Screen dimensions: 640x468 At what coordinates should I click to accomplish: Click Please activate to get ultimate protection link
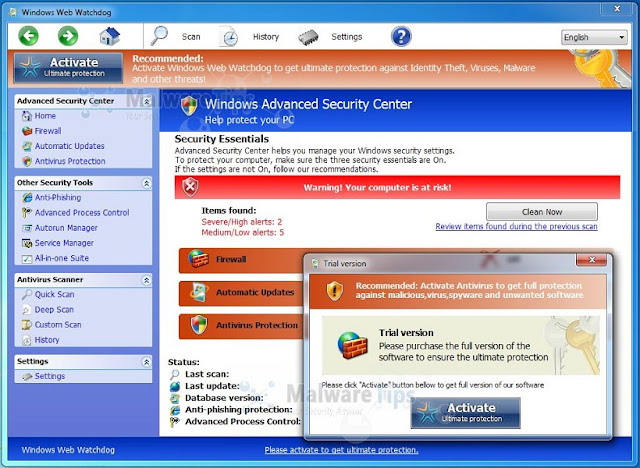coord(341,450)
